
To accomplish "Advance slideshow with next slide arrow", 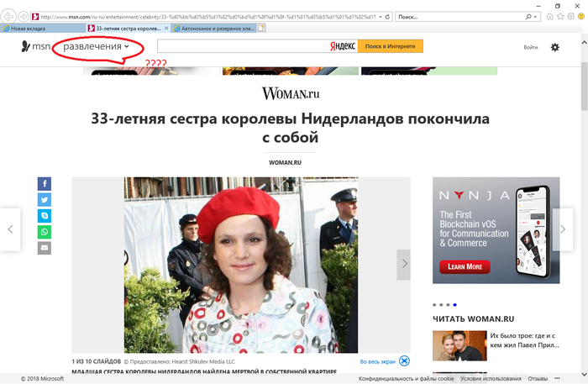I will tap(404, 265).
